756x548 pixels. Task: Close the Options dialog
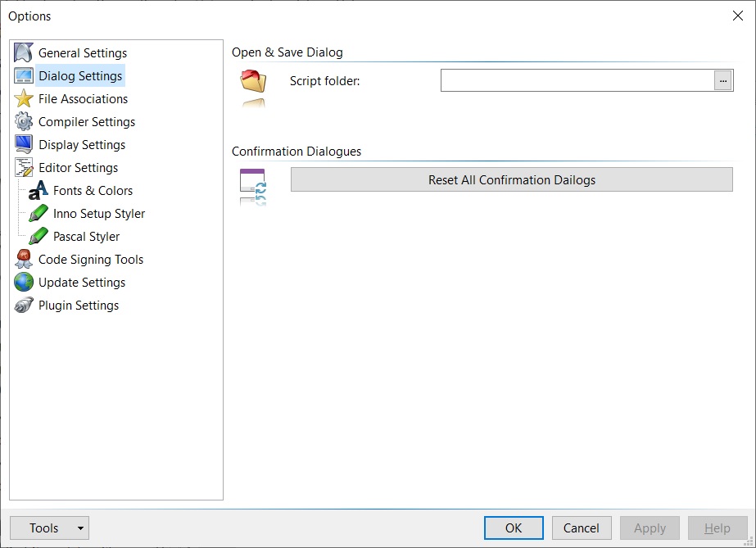pos(737,16)
